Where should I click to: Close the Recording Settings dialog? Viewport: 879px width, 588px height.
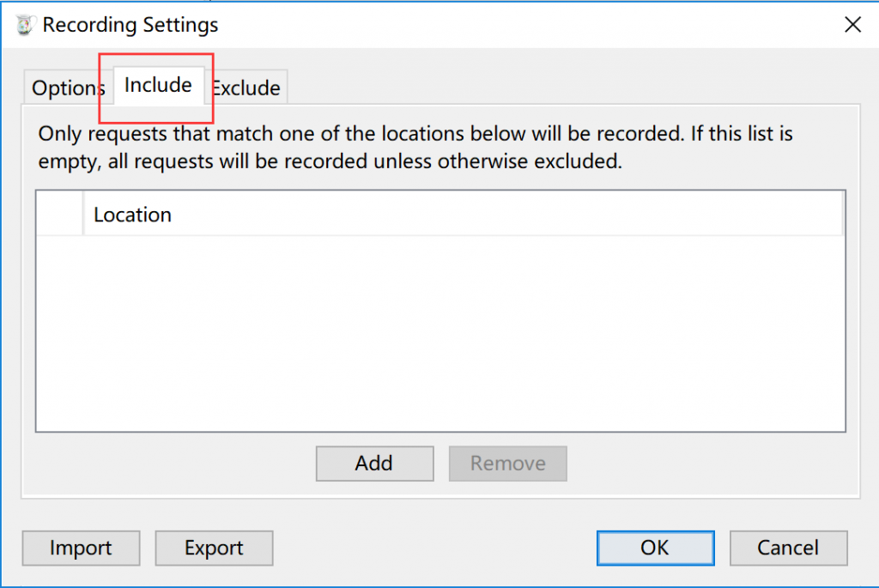click(x=852, y=25)
